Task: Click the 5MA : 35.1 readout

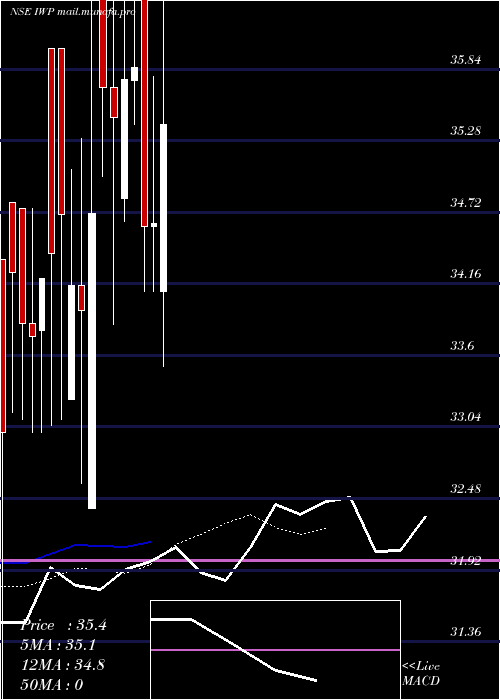Action: click(x=58, y=645)
